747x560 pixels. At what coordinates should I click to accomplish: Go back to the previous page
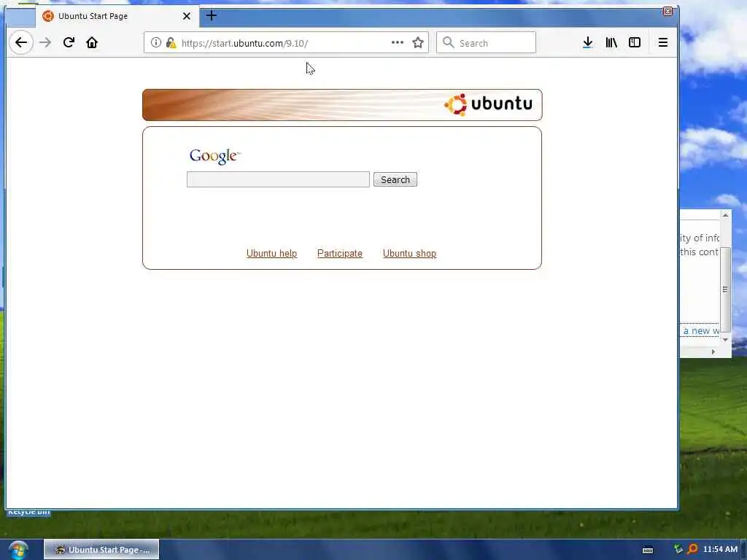[21, 43]
